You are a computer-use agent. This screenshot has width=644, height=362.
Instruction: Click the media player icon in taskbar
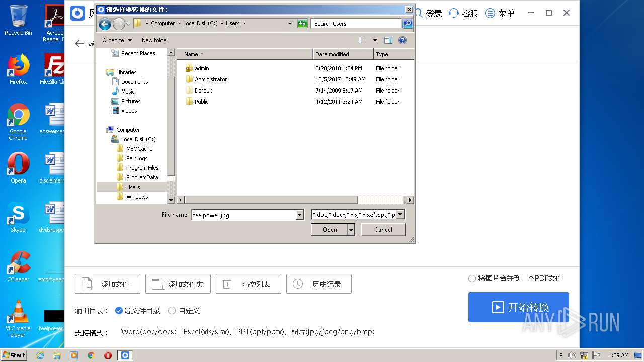74,355
